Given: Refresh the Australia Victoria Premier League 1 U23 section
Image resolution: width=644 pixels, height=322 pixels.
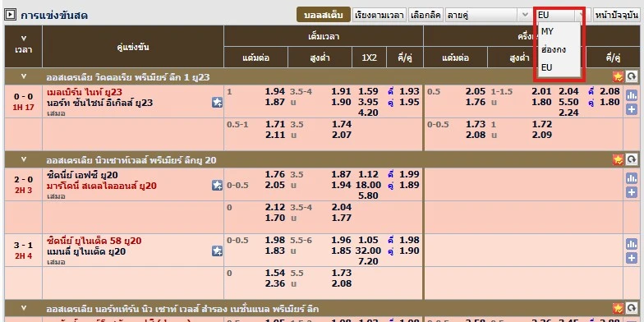Looking at the screenshot, I should 632,76.
